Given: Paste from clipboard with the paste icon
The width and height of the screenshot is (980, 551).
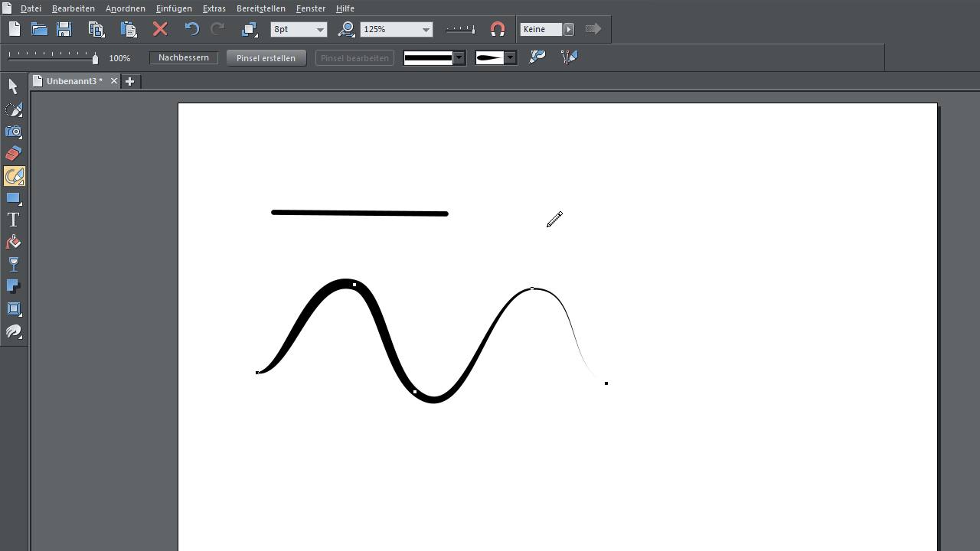Looking at the screenshot, I should coord(128,29).
